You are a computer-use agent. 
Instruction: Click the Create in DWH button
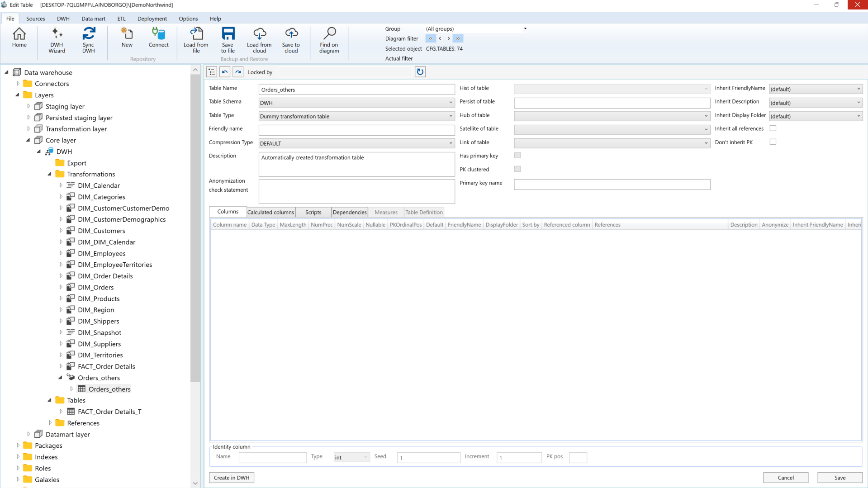tap(232, 478)
